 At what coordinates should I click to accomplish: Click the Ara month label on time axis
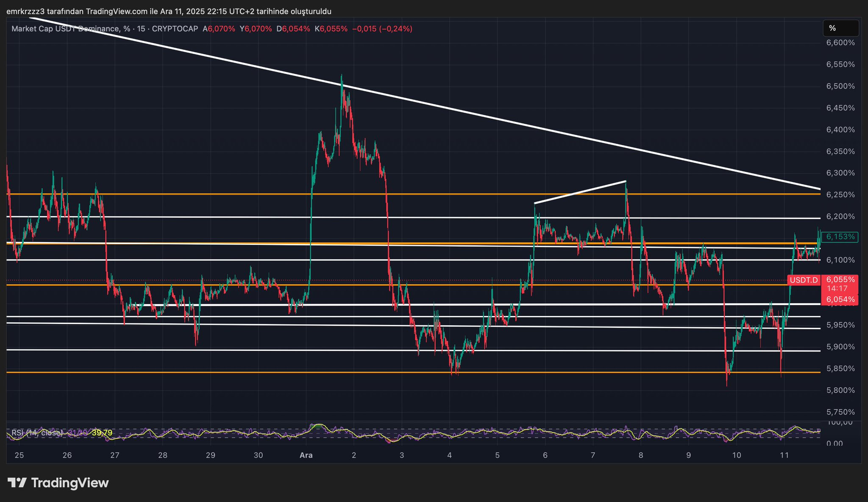click(306, 455)
